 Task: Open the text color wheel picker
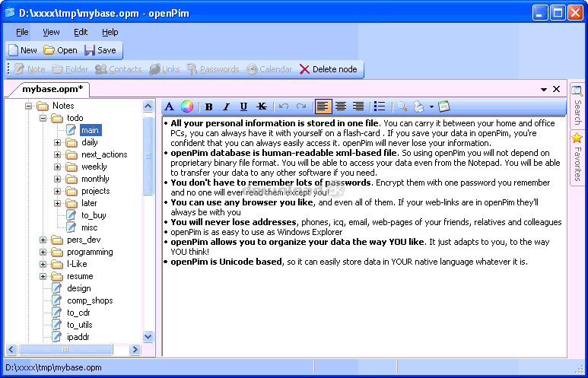click(186, 106)
